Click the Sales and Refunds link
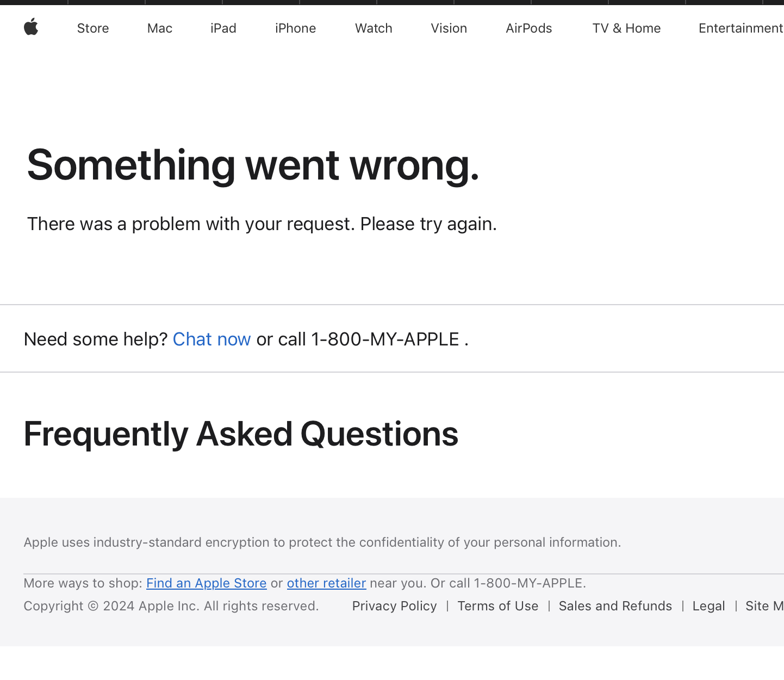 [x=615, y=606]
